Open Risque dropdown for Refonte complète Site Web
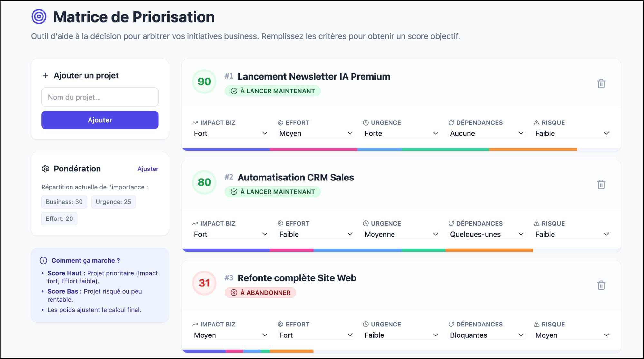 (x=572, y=335)
